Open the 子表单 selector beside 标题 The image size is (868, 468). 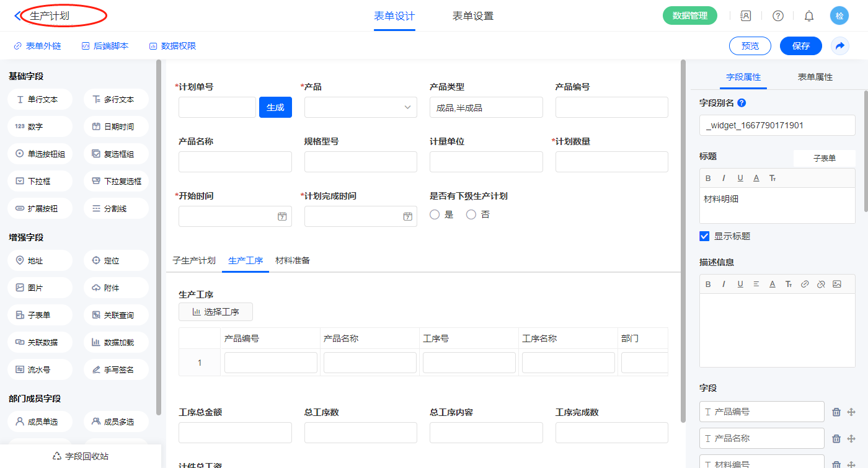click(824, 158)
